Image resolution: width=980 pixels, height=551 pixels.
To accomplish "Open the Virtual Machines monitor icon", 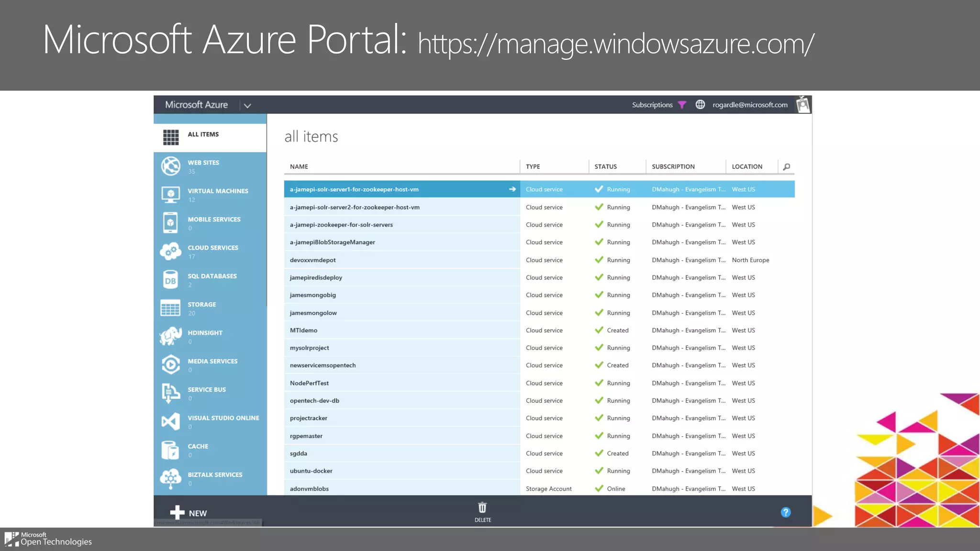I will [171, 195].
